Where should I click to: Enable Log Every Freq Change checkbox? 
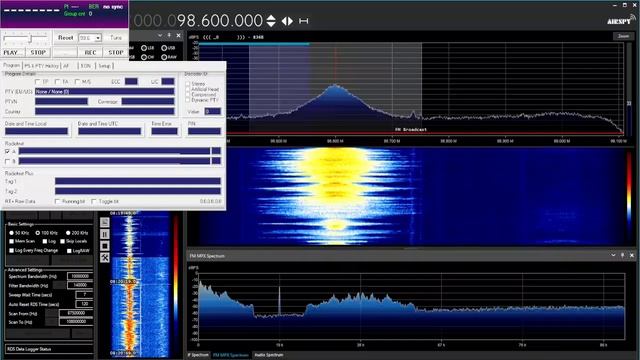point(11,250)
